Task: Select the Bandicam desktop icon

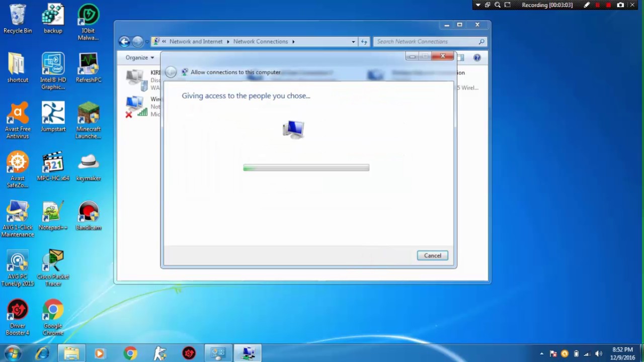Action: click(x=88, y=216)
